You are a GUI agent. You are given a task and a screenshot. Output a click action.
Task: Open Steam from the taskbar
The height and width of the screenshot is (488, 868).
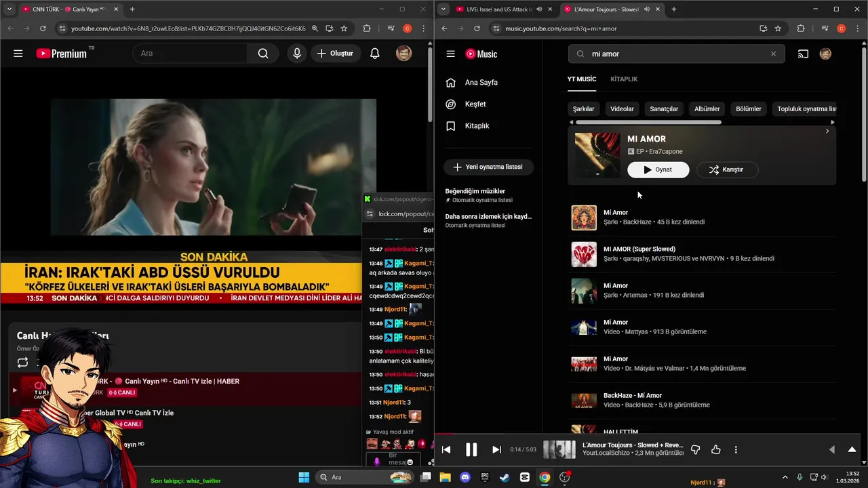point(505,477)
